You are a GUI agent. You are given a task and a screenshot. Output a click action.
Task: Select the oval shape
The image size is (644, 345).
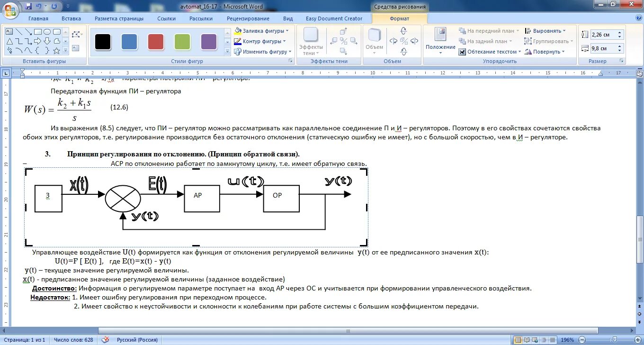[x=47, y=32]
